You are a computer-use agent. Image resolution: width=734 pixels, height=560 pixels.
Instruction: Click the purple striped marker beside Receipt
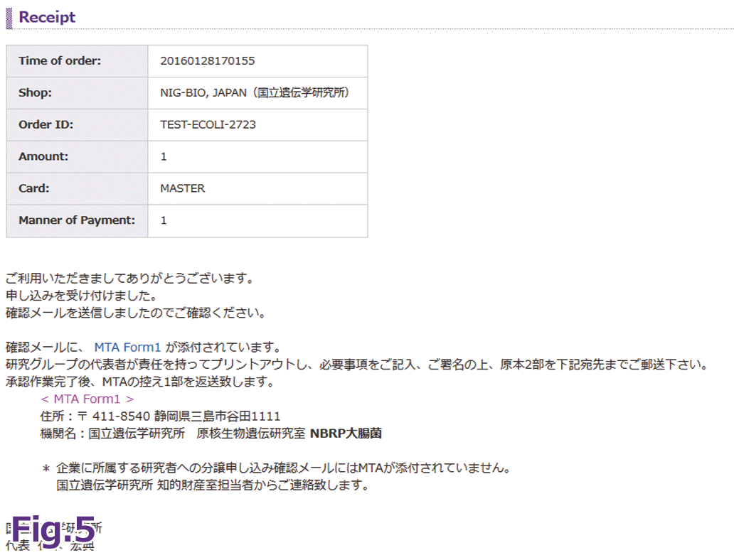[9, 17]
